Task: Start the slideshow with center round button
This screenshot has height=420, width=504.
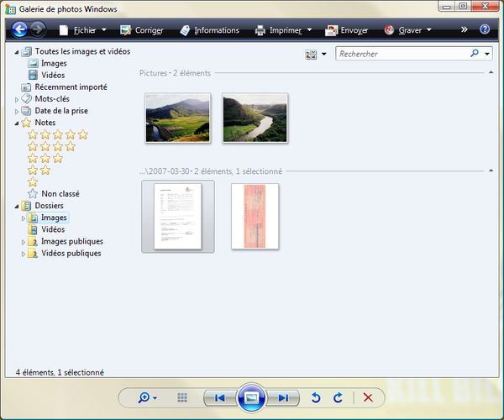Action: [251, 398]
